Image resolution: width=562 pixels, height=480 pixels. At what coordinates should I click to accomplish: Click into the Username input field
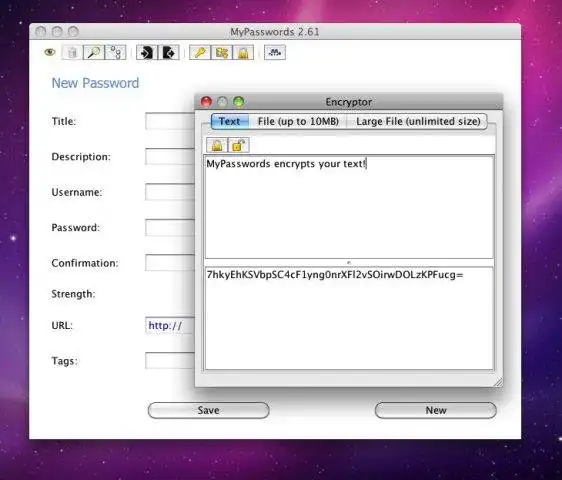170,192
